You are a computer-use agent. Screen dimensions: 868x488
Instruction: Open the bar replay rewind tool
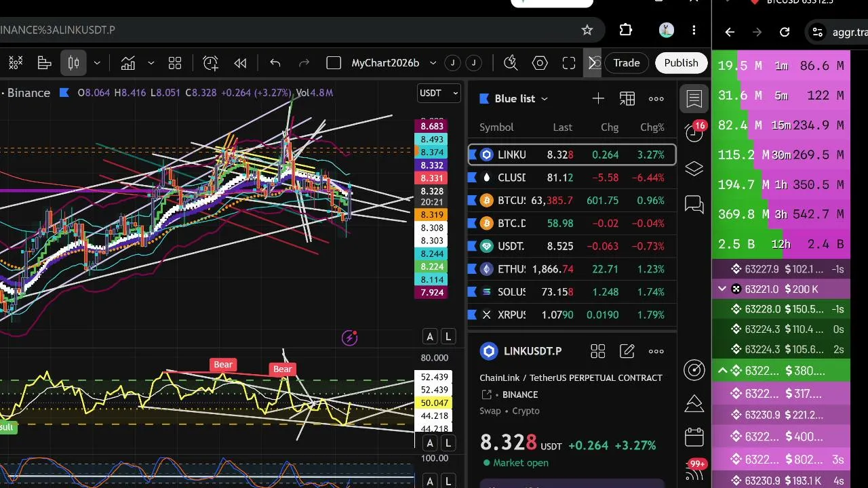click(x=240, y=63)
